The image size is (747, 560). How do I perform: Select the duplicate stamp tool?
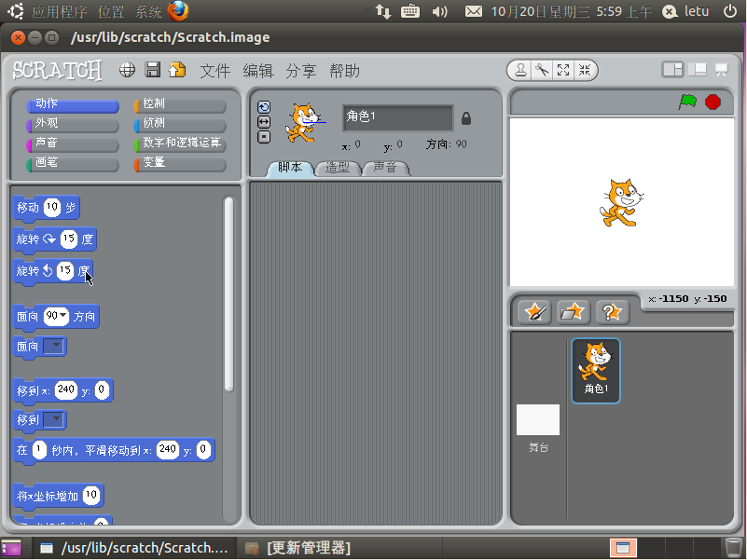(520, 70)
